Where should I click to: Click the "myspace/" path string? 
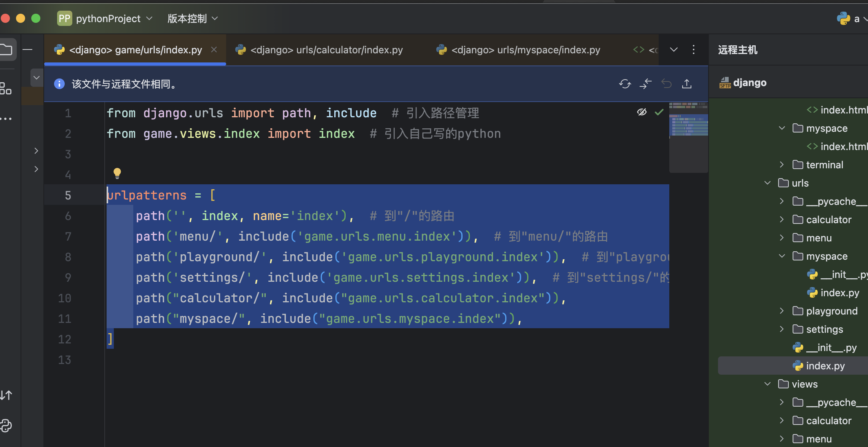click(x=209, y=319)
